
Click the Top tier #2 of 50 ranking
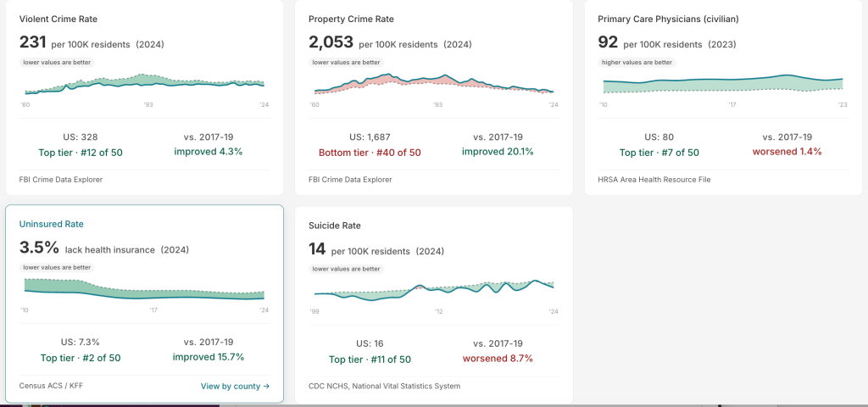(81, 358)
